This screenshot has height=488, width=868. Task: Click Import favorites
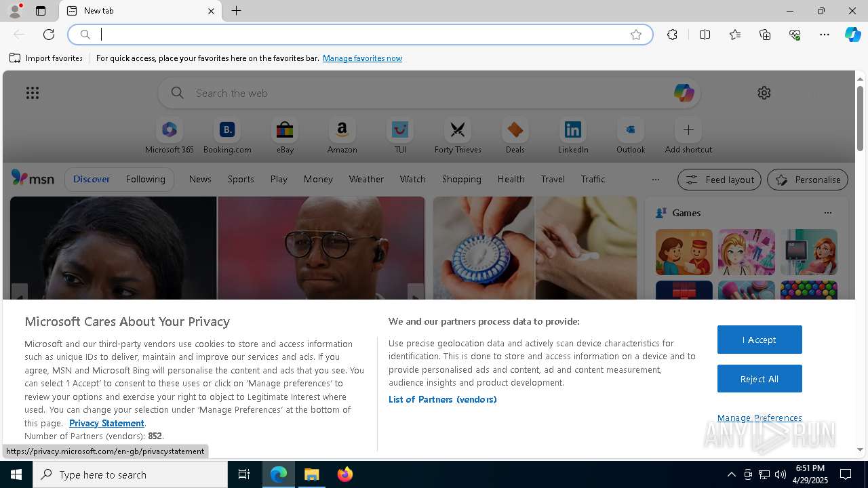click(x=46, y=58)
